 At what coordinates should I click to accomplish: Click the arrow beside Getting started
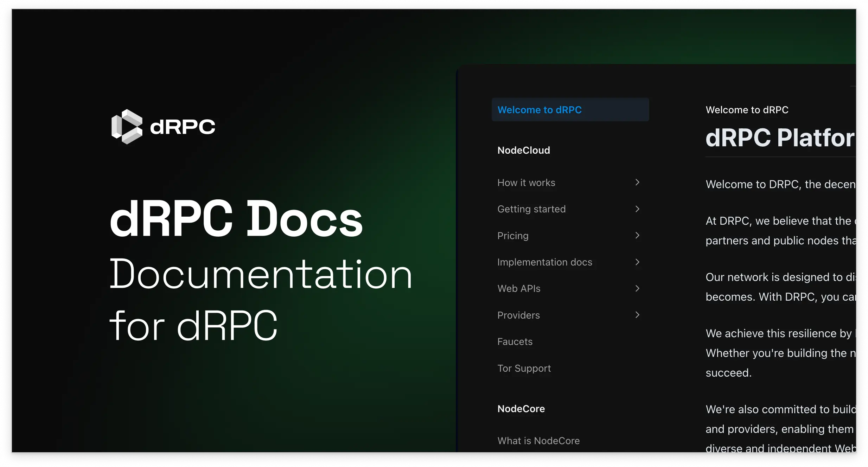point(637,209)
